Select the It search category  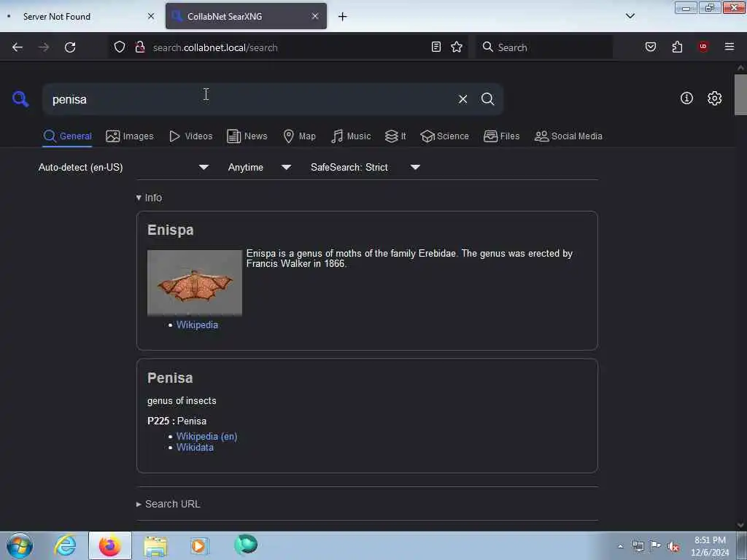[x=395, y=136]
